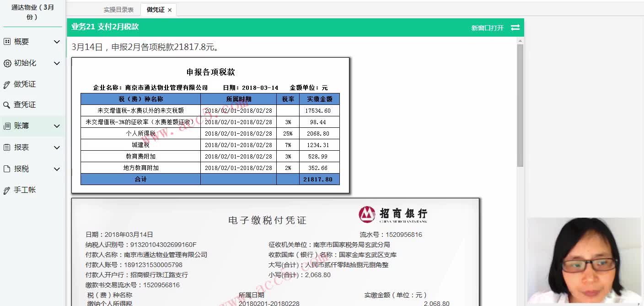Collapse the 账簿 section chevron
644x306 pixels.
click(57, 126)
